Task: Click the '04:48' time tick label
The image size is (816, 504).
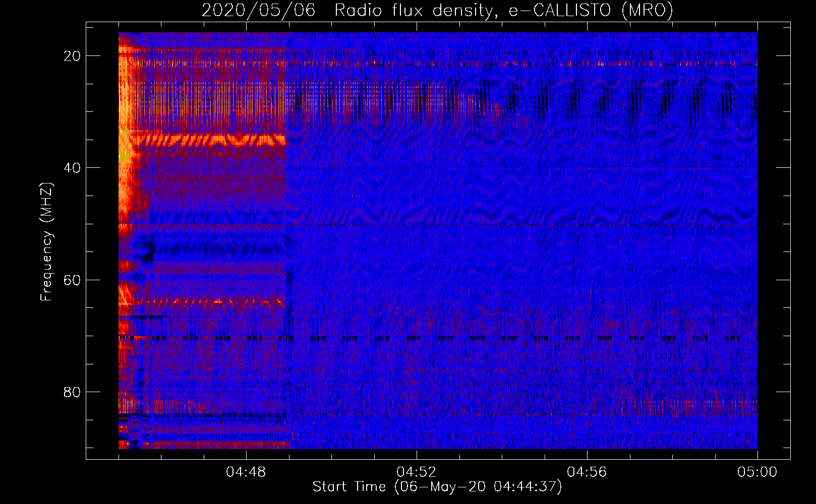Action: [246, 472]
